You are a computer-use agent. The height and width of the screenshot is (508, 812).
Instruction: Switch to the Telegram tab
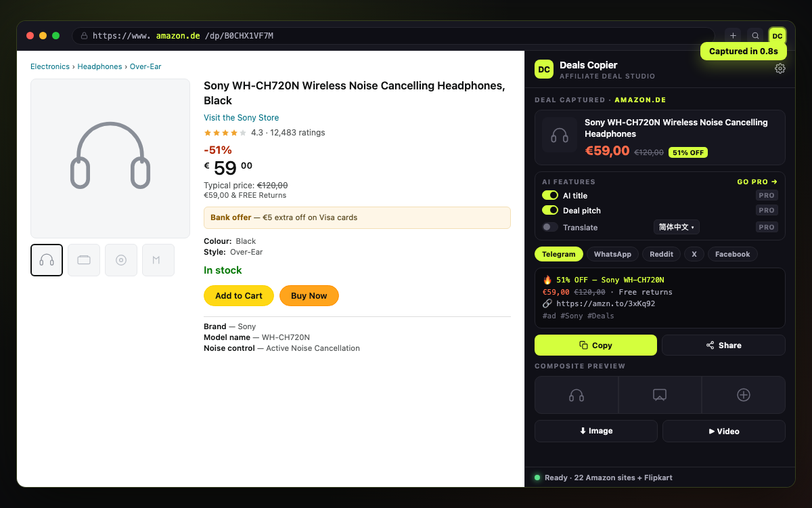click(559, 254)
